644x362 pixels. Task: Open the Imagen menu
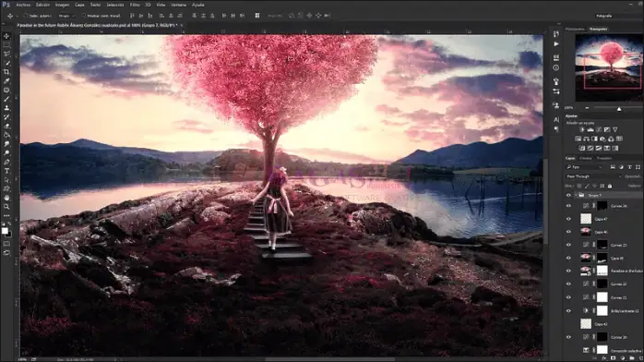tap(62, 5)
